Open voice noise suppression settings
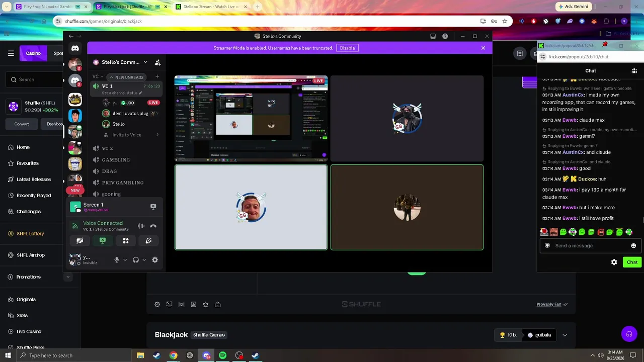The image size is (644, 362). 141,226
